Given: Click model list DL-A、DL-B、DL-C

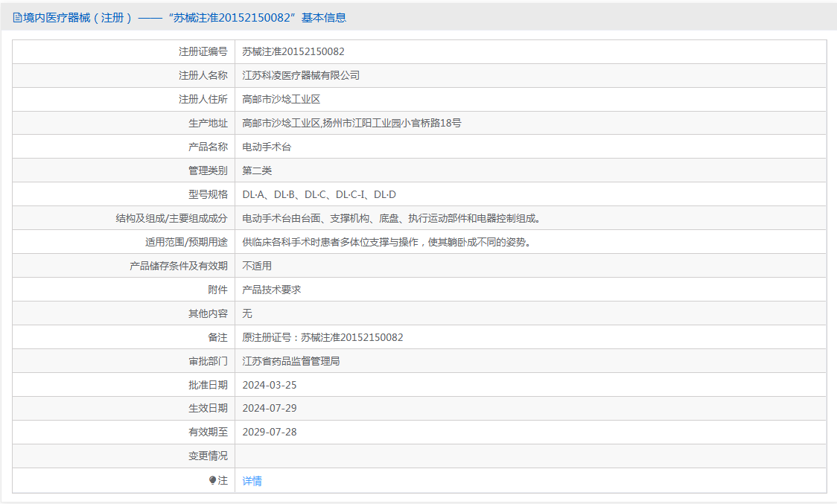Looking at the screenshot, I should [x=319, y=194].
